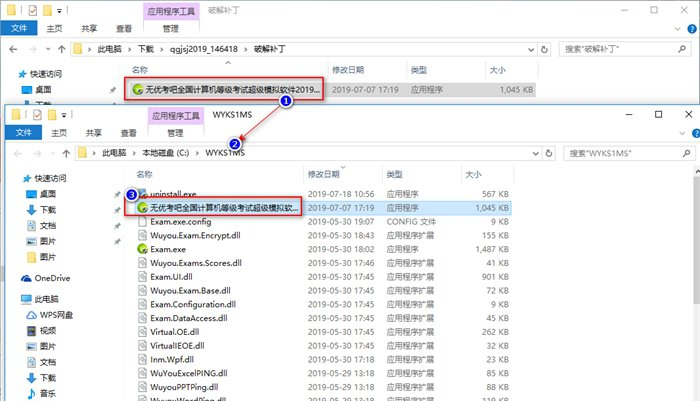Screen dimensions: 700x417
Task: Select the Virtual.OE.dll file
Action: pos(175,332)
